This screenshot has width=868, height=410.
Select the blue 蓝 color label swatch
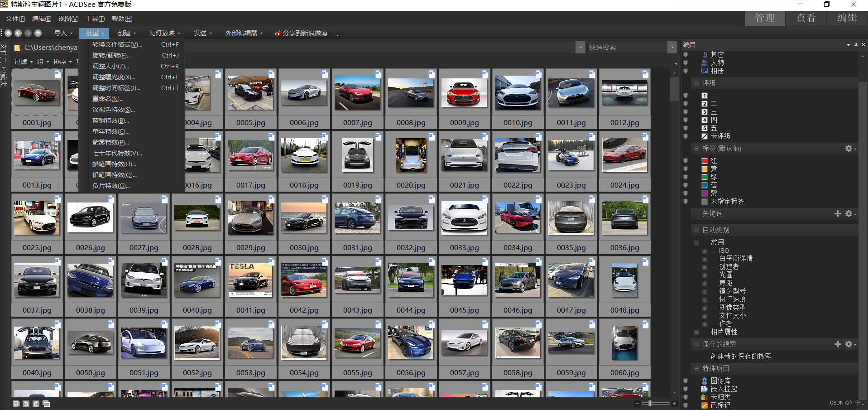[x=705, y=185]
